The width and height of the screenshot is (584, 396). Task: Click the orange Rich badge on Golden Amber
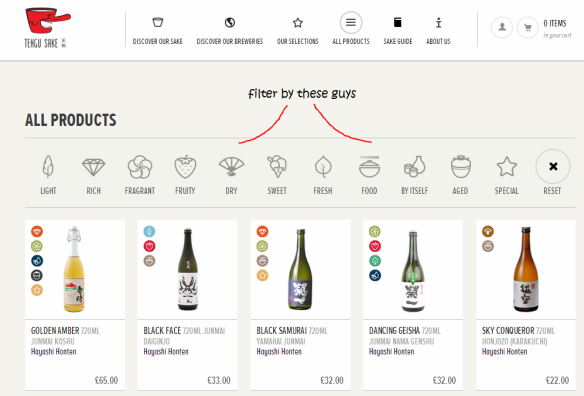37,231
